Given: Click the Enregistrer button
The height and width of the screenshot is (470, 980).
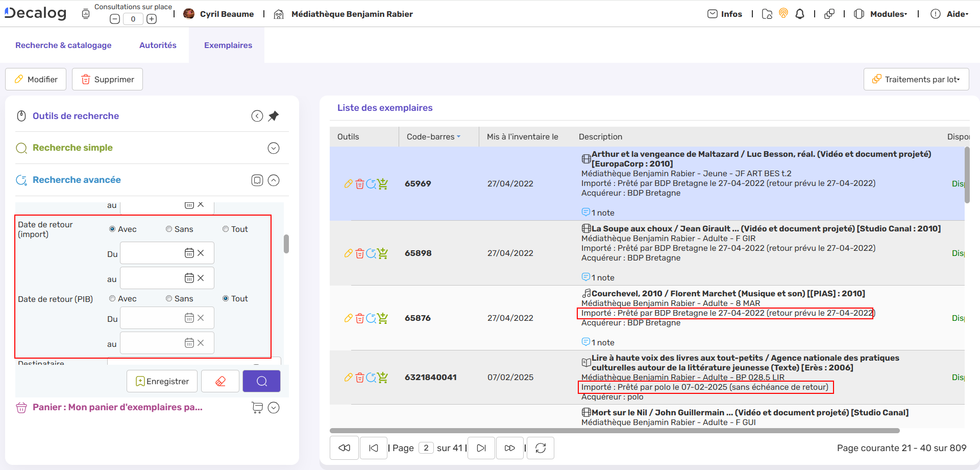Looking at the screenshot, I should [x=162, y=381].
